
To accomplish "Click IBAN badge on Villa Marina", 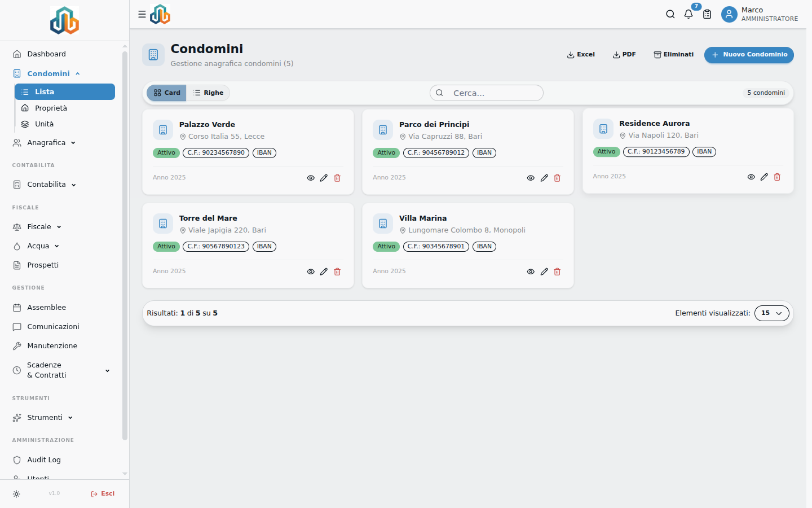I will (484, 247).
